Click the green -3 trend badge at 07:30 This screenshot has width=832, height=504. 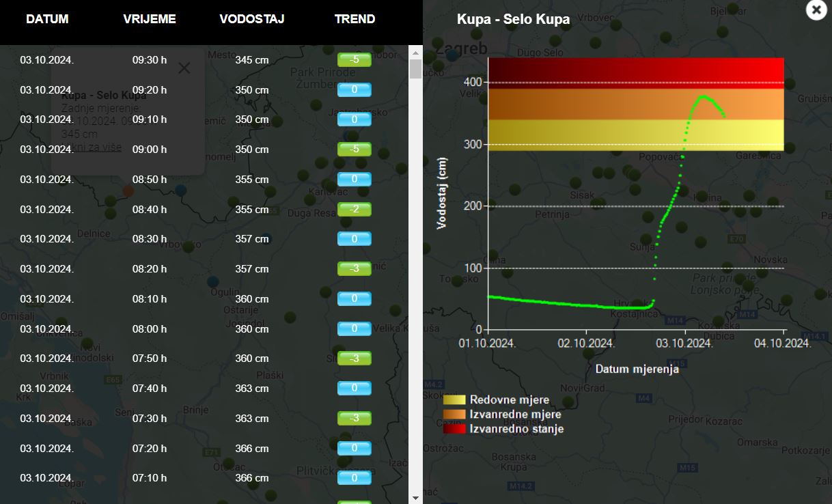[x=354, y=419]
